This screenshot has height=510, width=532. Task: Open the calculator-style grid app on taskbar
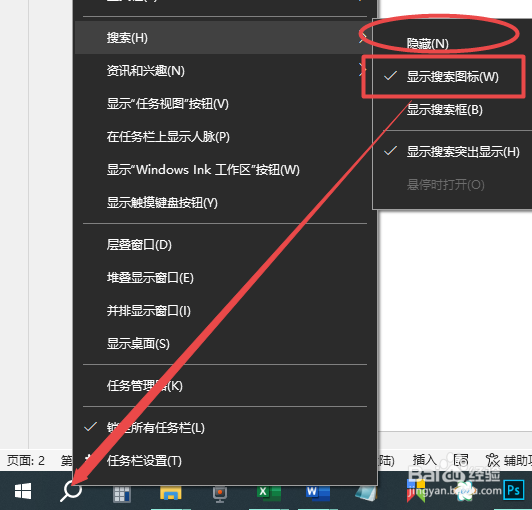(122, 494)
